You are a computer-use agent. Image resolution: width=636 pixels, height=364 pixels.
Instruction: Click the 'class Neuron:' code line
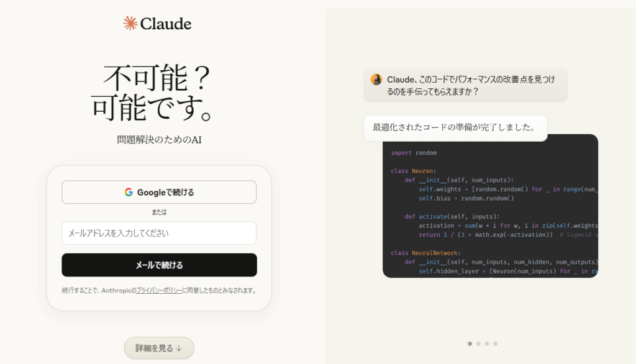(x=413, y=171)
